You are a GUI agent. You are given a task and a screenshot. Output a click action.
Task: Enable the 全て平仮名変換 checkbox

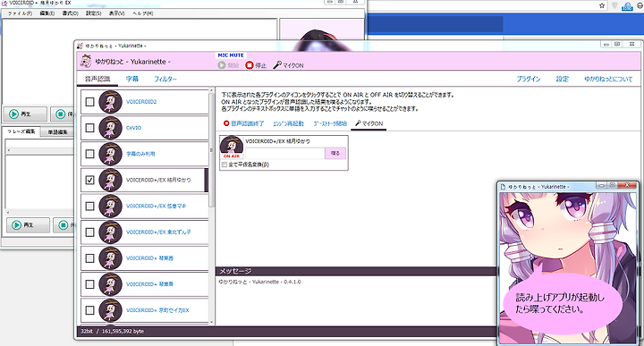(225, 165)
